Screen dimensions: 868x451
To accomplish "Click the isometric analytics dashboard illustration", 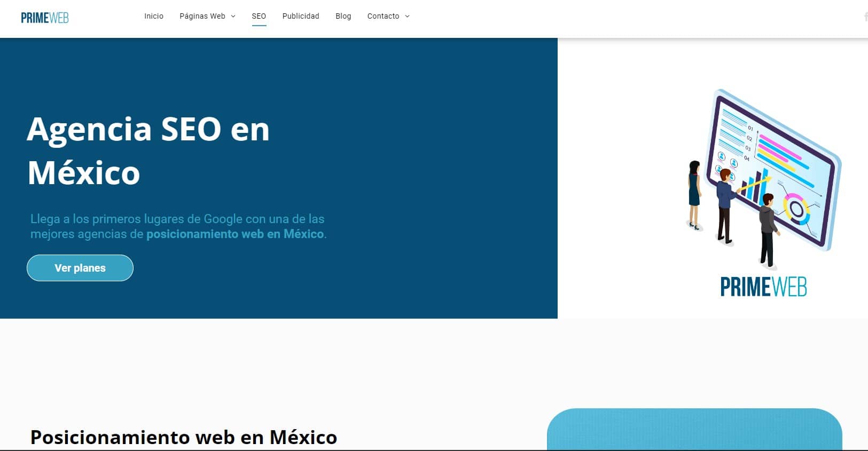I will (x=764, y=179).
